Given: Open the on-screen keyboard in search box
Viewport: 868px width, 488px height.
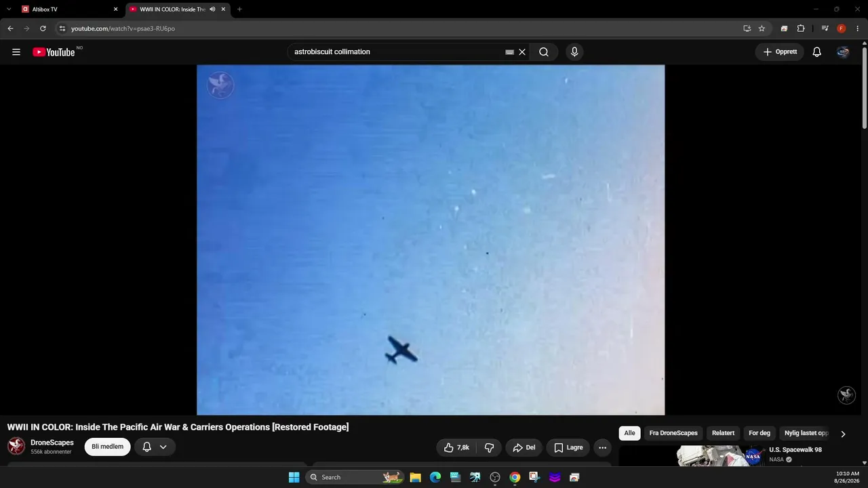Looking at the screenshot, I should click(x=510, y=52).
